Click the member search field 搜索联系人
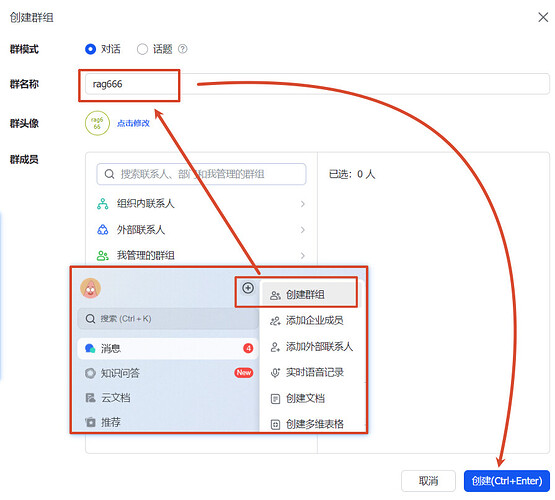555x500 pixels. (201, 174)
